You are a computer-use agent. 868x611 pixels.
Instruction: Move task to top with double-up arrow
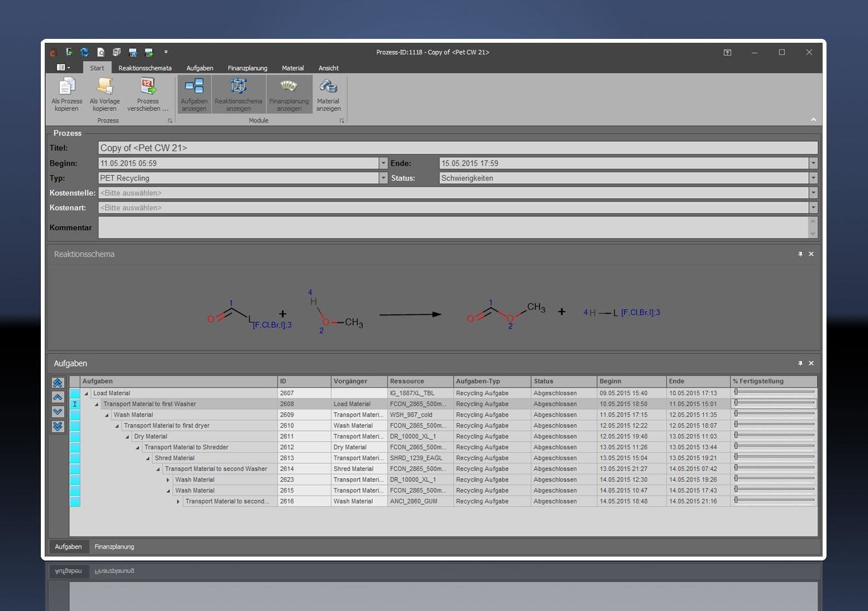[x=58, y=383]
